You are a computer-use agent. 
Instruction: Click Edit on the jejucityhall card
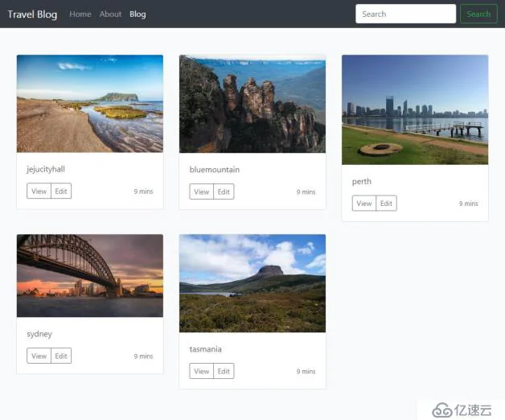point(61,191)
